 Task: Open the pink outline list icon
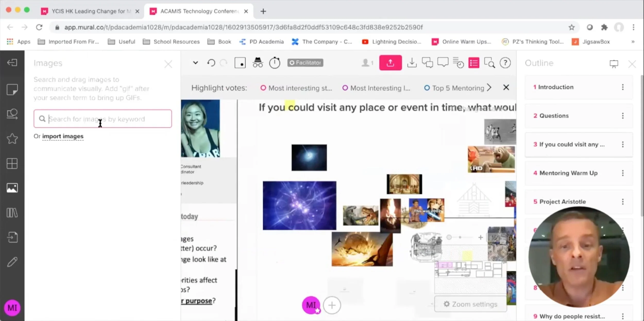tap(474, 63)
